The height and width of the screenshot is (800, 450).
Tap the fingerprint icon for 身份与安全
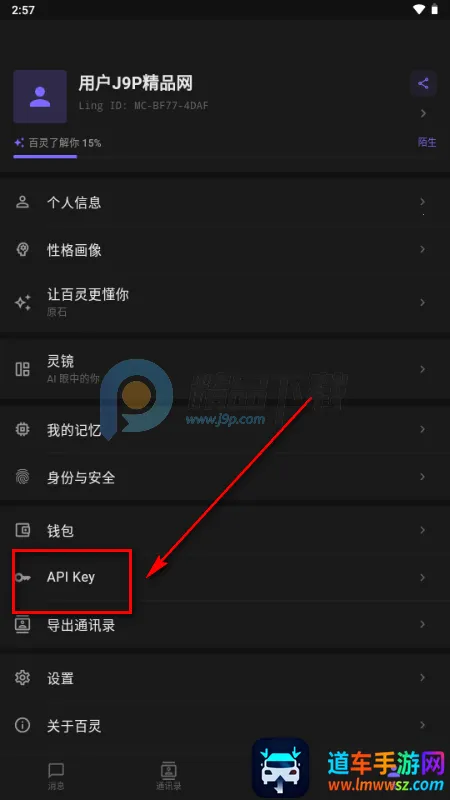(22, 477)
